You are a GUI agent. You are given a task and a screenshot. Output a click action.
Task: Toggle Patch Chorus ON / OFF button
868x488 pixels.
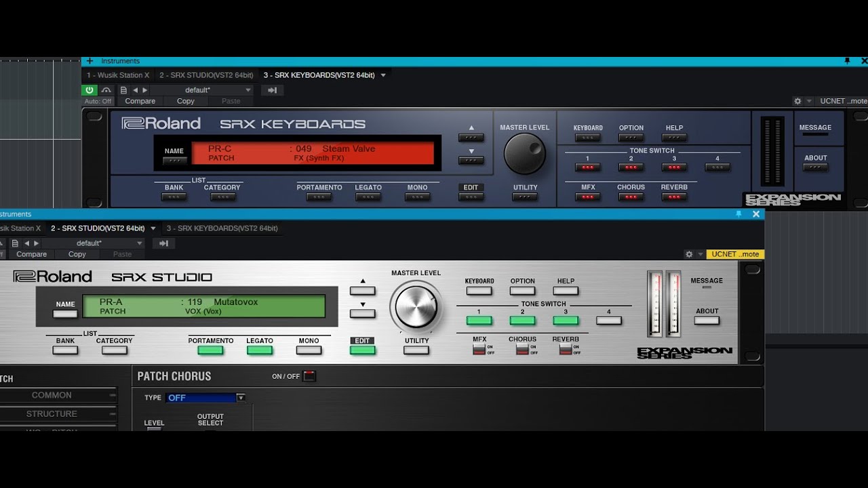[x=309, y=376]
